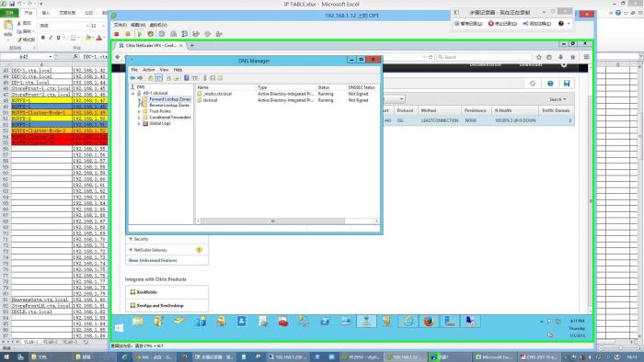Image resolution: width=644 pixels, height=362 pixels.
Task: Select Reverse Lookup Zones tree item
Action: pyautogui.click(x=169, y=106)
